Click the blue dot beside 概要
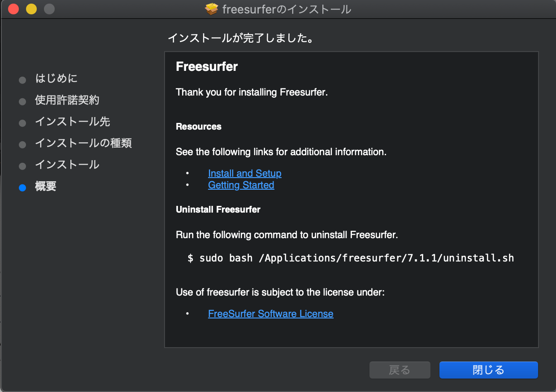 pos(22,187)
